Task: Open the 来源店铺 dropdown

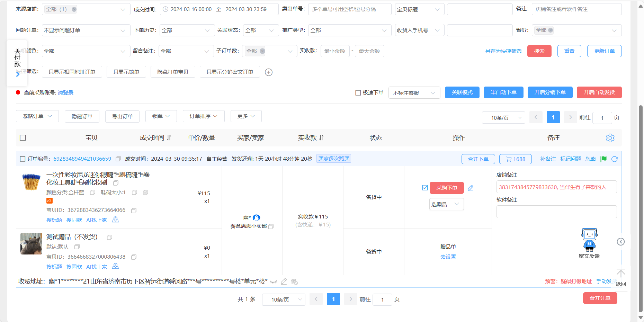Action: pyautogui.click(x=86, y=9)
